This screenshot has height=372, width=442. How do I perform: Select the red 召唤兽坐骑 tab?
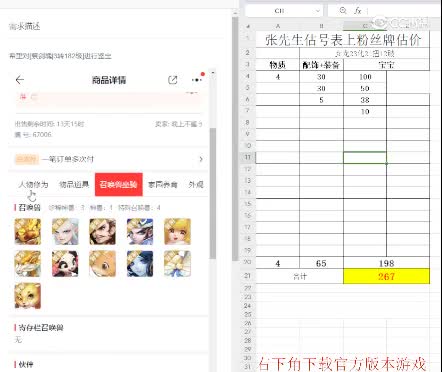pyautogui.click(x=119, y=184)
